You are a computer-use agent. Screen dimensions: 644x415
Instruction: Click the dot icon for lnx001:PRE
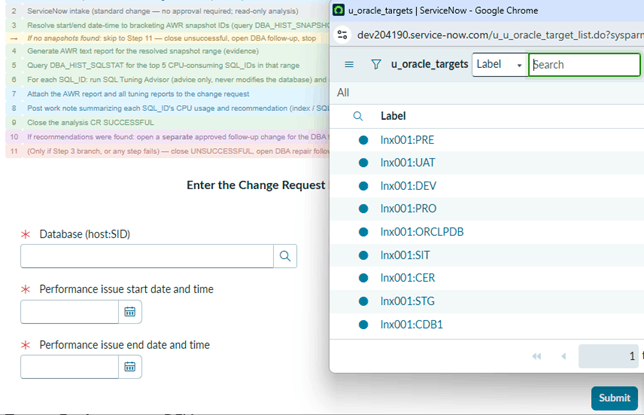pos(363,140)
